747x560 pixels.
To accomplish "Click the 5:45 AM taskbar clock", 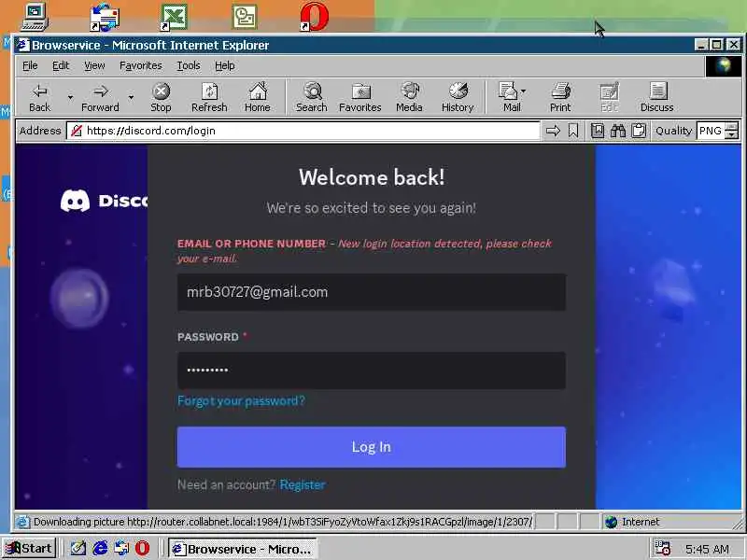I will click(x=708, y=550).
